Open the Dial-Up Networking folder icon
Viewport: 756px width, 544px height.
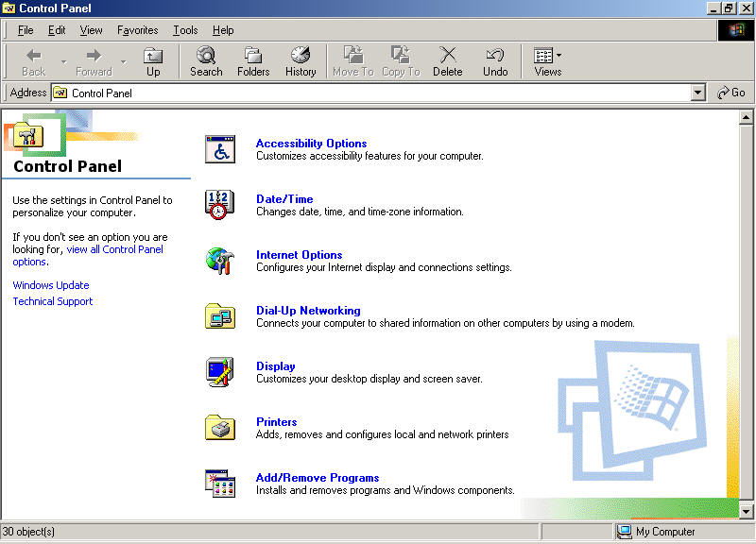(220, 316)
